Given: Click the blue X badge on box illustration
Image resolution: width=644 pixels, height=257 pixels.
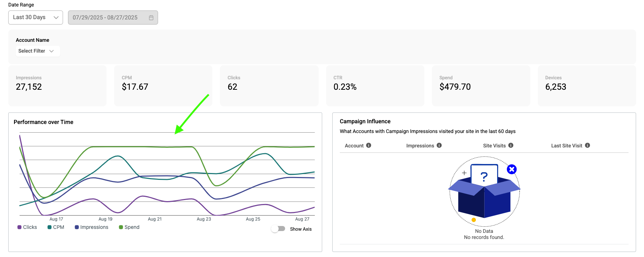Looking at the screenshot, I should coord(512,169).
